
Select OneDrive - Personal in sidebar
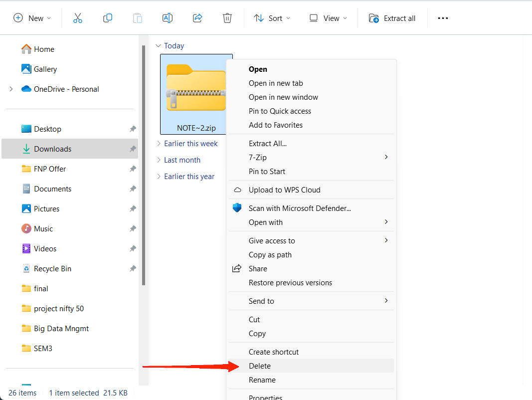pyautogui.click(x=60, y=89)
